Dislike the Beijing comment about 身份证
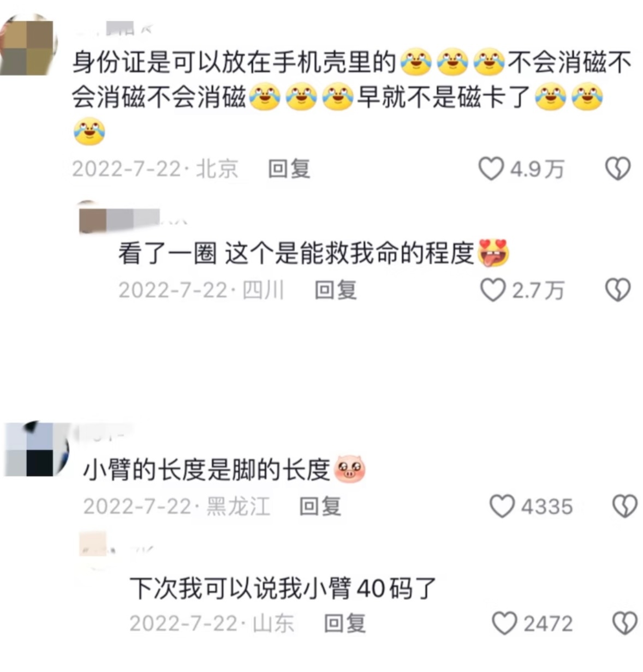The image size is (643, 672). 618,169
